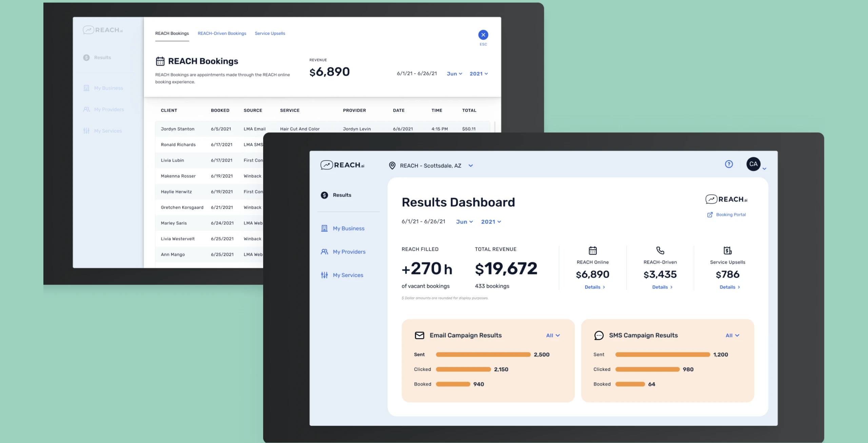Screen dimensions: 868x443
Task: Click the REACH.ai logo in the bookings window sidebar
Action: (x=103, y=30)
